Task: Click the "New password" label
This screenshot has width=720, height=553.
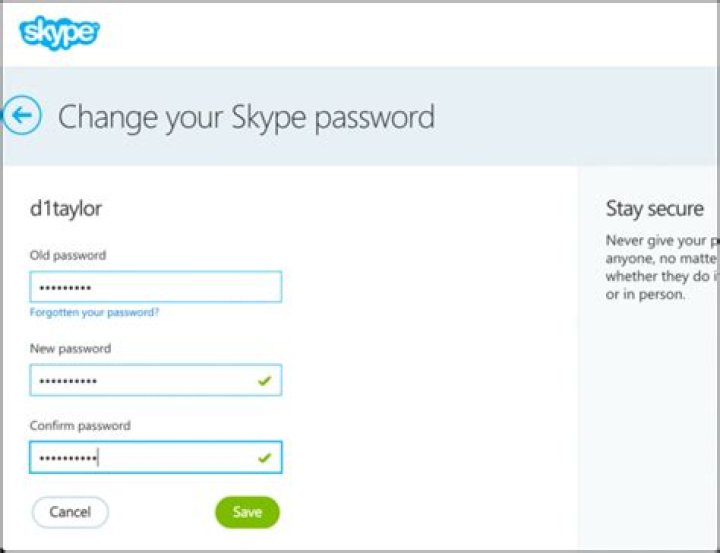Action: click(x=70, y=349)
